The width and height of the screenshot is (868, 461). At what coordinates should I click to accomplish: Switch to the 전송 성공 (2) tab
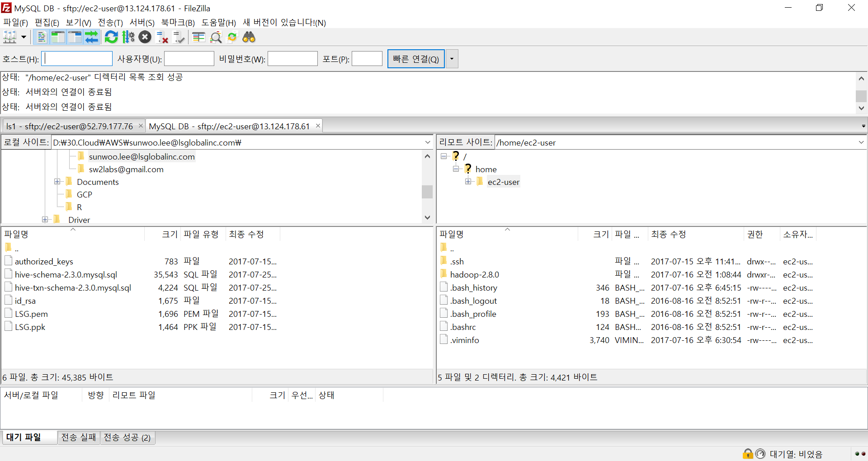click(127, 437)
